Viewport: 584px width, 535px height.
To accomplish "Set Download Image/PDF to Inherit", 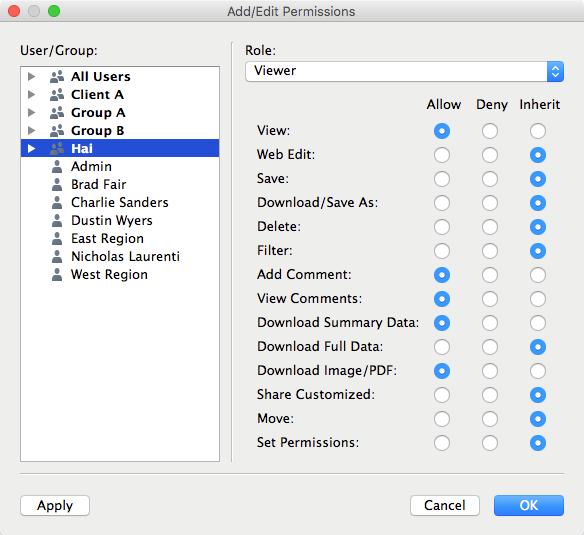I will (538, 371).
